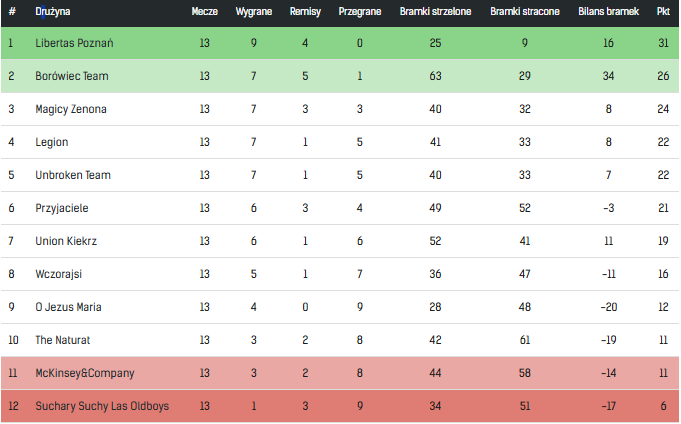Sort by Bilans bramek header
Image resolution: width=681 pixels, height=424 pixels.
click(x=608, y=12)
